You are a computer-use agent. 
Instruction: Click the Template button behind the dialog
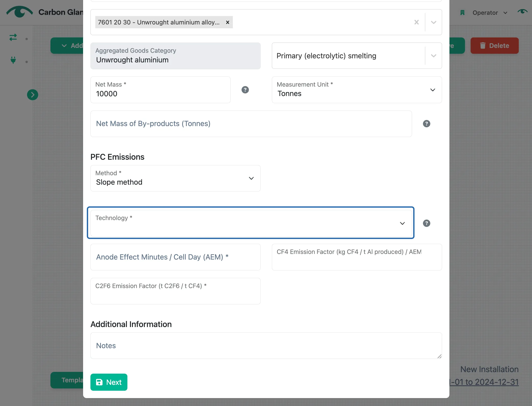coord(67,380)
